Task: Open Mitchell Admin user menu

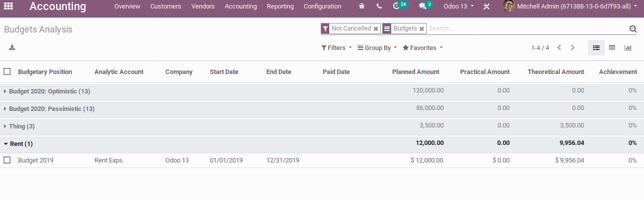Action: click(570, 6)
